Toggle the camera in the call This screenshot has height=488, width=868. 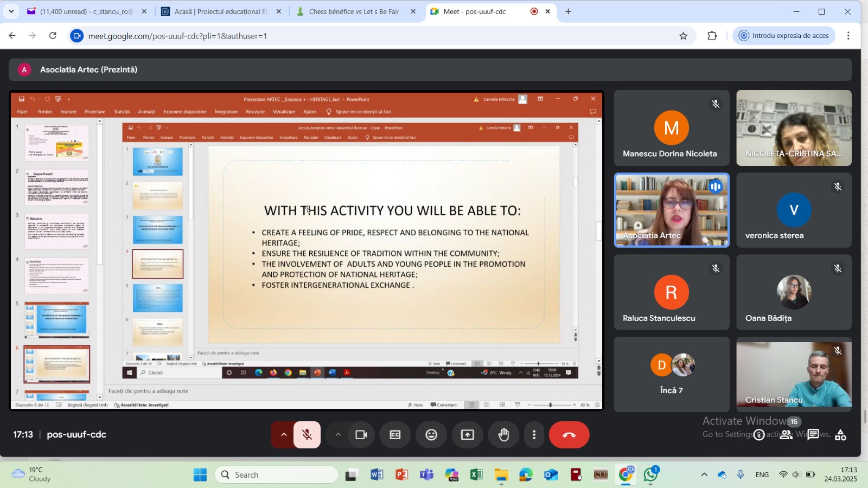(x=361, y=435)
